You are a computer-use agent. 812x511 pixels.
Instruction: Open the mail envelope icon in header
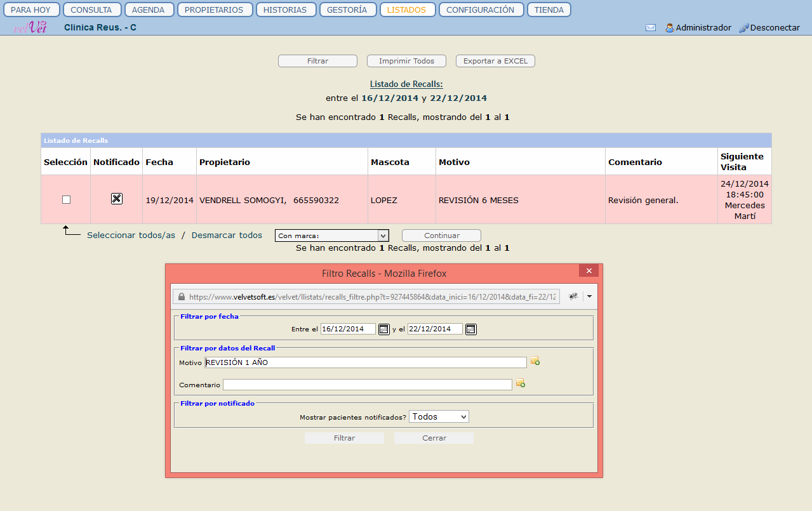(x=651, y=28)
